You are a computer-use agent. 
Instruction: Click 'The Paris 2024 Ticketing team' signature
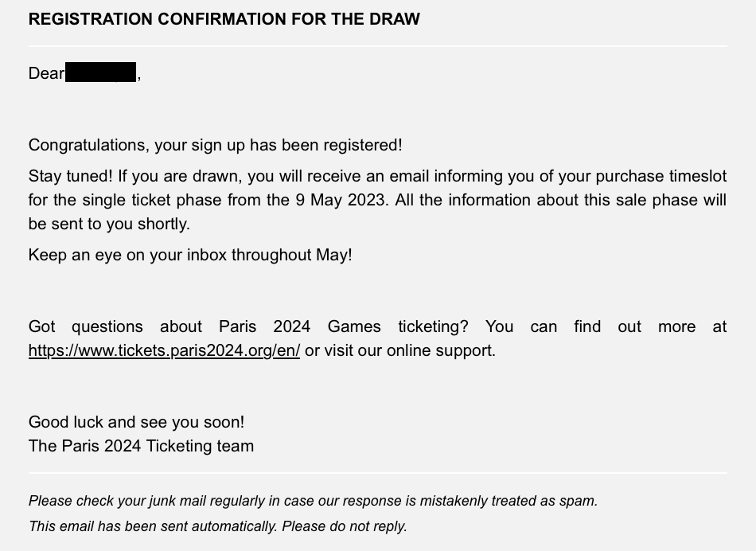(141, 446)
